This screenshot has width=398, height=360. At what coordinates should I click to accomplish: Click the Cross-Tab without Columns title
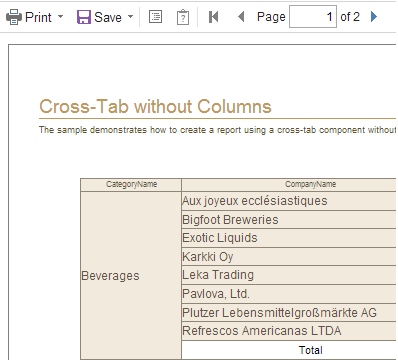[x=155, y=107]
